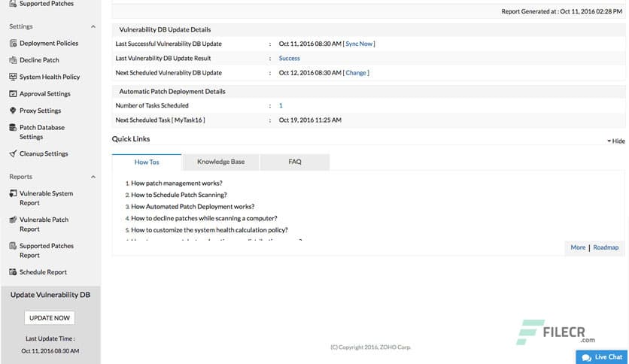Viewport: 629px width, 364px height.
Task: Click the System Health Policy icon
Action: click(13, 77)
